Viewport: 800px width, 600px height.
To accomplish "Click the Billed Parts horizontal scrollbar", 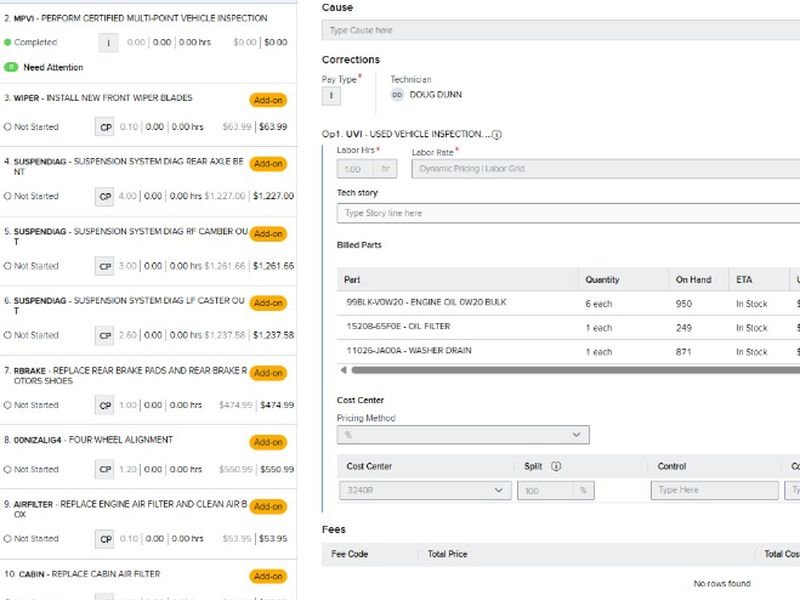I will point(570,370).
